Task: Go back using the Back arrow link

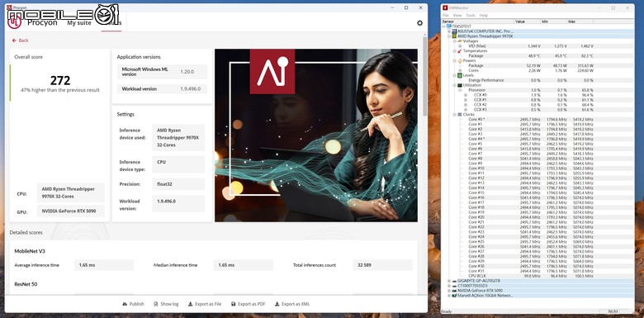Action: pos(20,40)
